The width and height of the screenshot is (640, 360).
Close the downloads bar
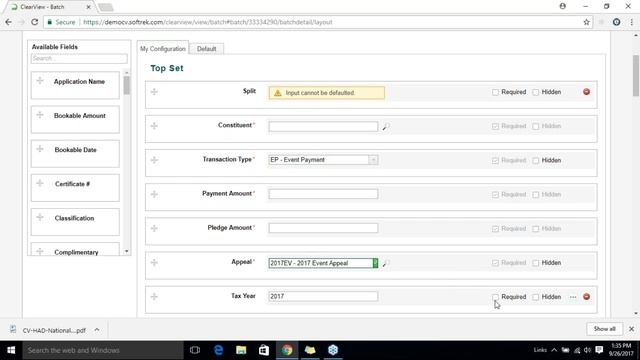tap(631, 329)
